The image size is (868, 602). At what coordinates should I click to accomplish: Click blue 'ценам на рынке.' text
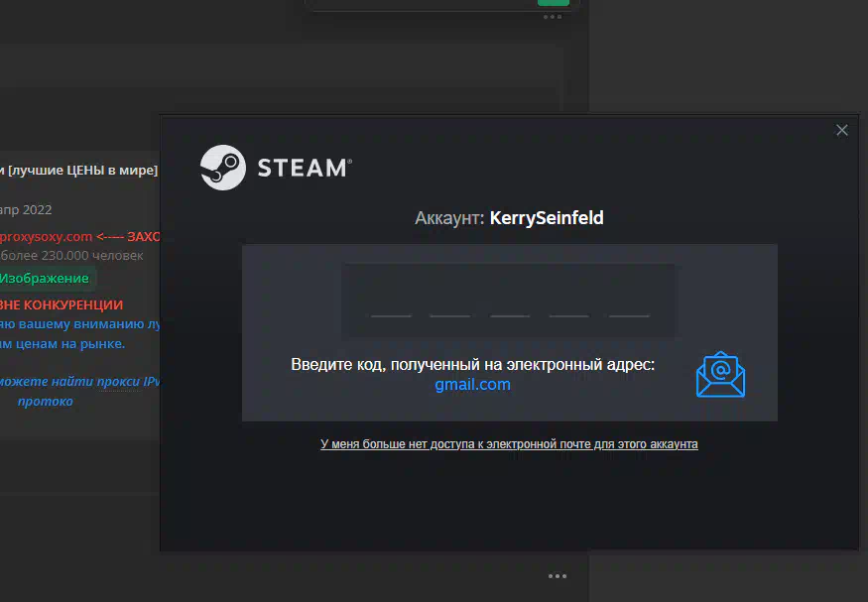point(69,343)
